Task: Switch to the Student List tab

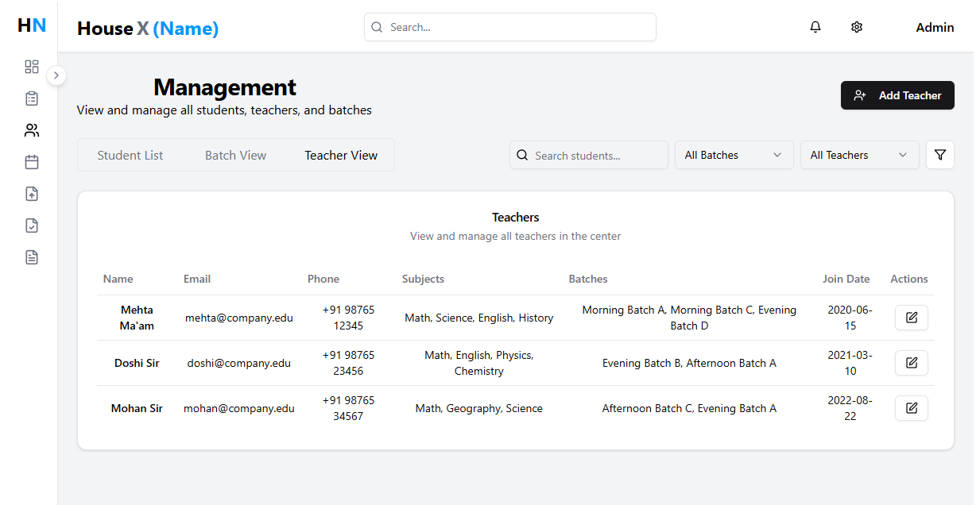Action: coord(130,155)
